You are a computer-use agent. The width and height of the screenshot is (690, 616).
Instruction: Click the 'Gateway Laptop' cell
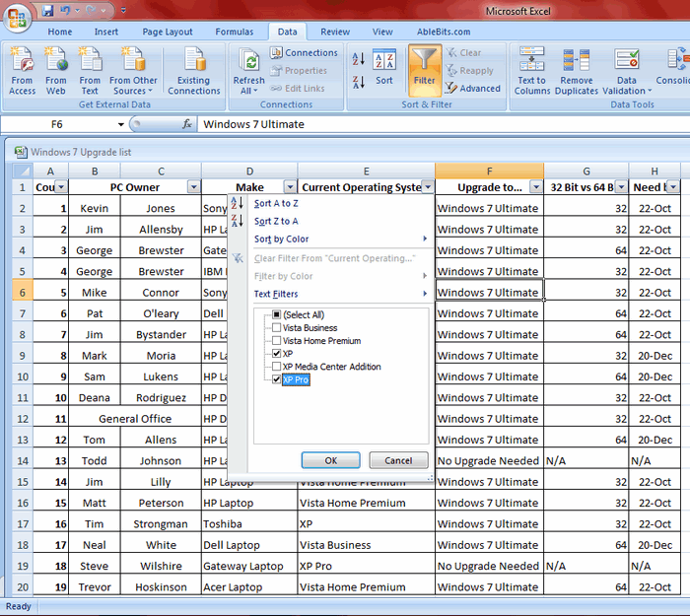pos(249,566)
